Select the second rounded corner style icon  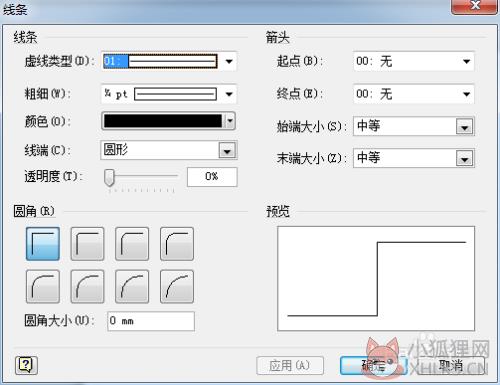coord(87,244)
